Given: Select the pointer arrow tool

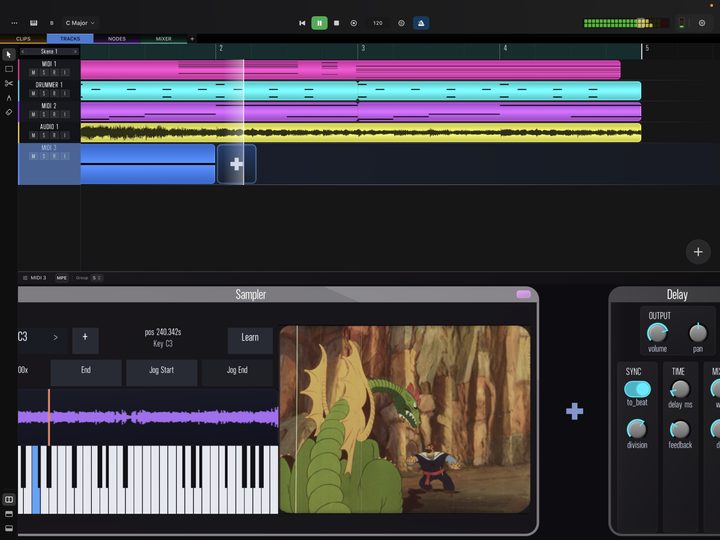Looking at the screenshot, I should click(9, 55).
